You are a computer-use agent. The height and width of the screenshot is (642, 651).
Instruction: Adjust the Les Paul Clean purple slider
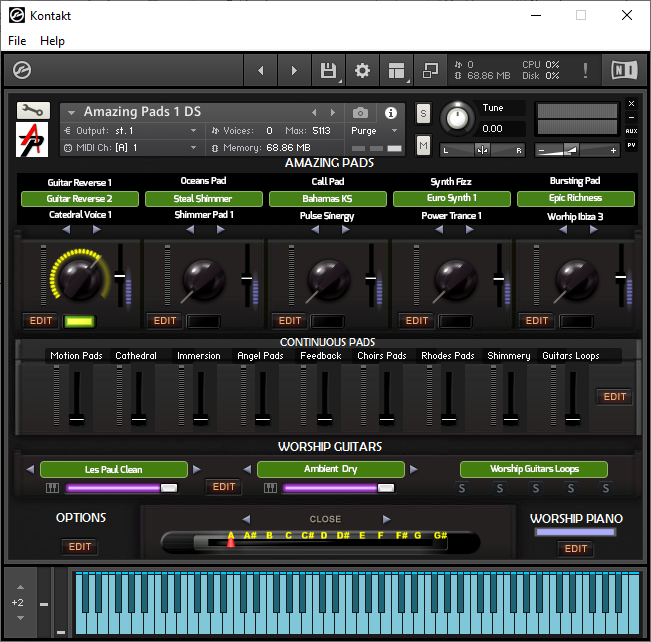[122, 488]
